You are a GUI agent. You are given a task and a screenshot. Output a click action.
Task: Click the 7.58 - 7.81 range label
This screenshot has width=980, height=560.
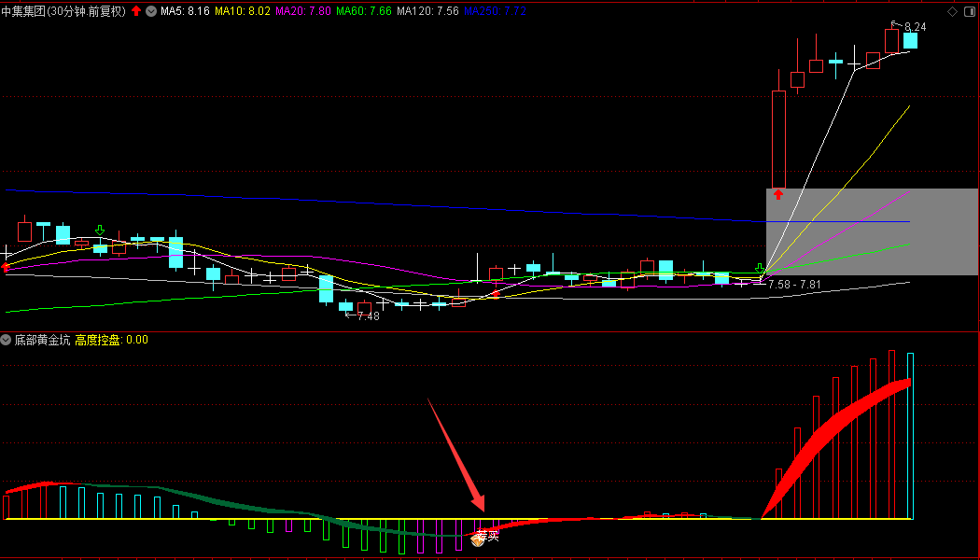click(x=794, y=285)
